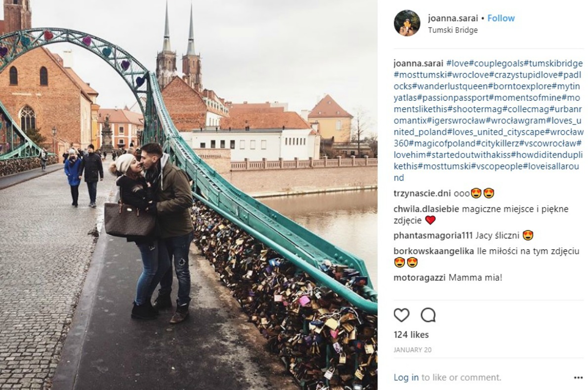
Task: Open the Tumski Bridge location link
Action: [453, 30]
